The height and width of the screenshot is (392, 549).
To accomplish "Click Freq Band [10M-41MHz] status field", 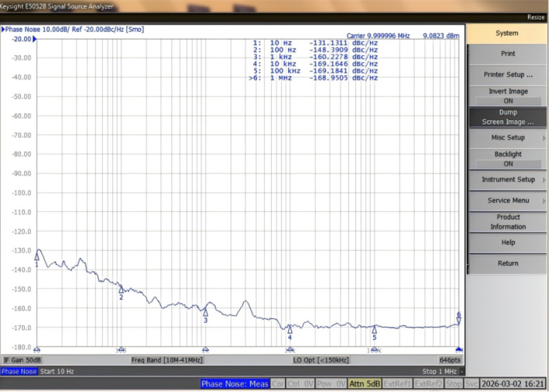I will (167, 360).
